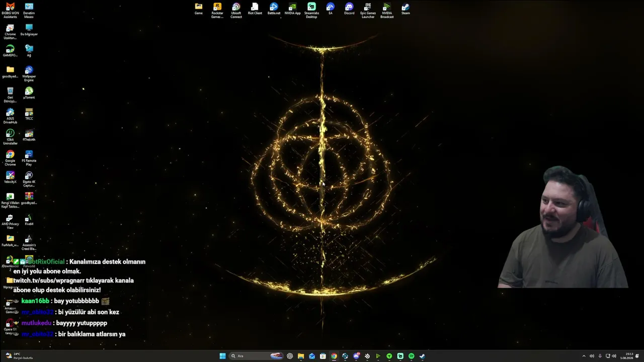Select the Battle.net desktop shortcut
Screen dimensions: 644x362
click(x=274, y=9)
